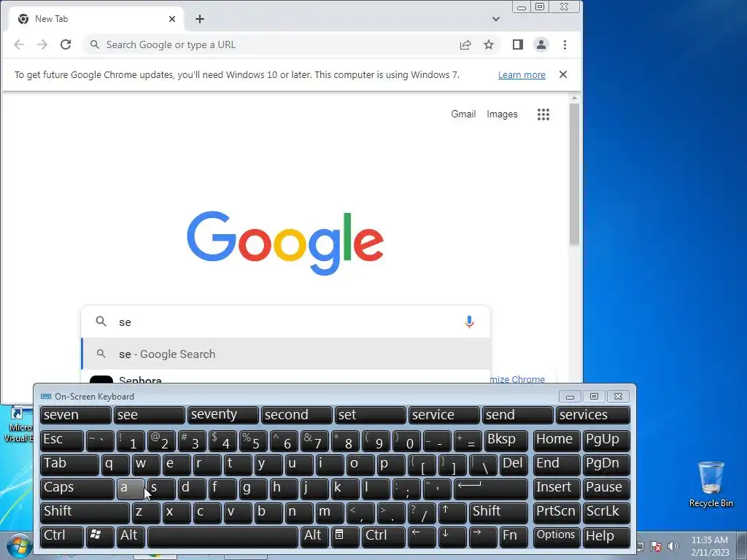Open On-Screen Keyboard Options
The height and width of the screenshot is (560, 747).
(557, 536)
